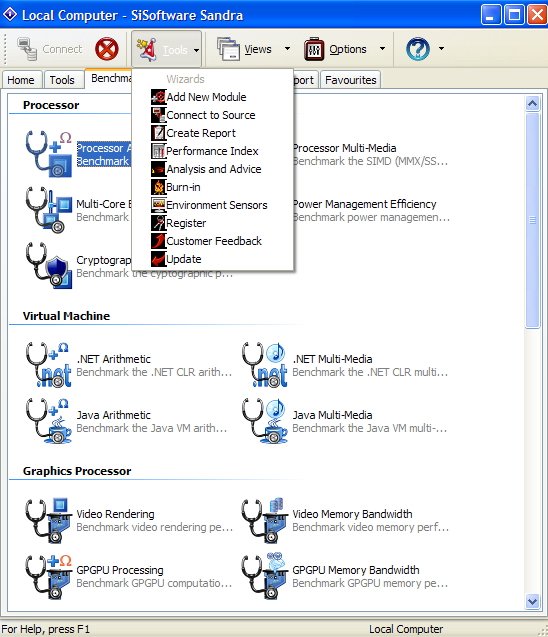
Task: Click the Create Report menu icon
Action: coord(158,133)
